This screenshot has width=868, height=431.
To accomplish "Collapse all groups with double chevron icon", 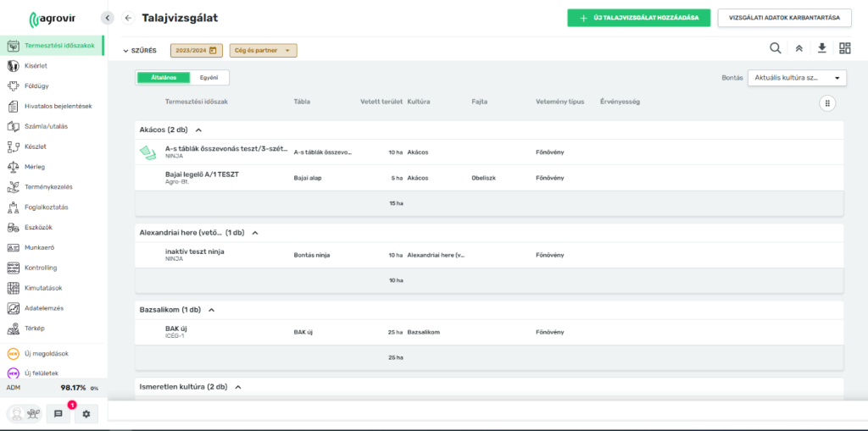I will click(x=798, y=49).
